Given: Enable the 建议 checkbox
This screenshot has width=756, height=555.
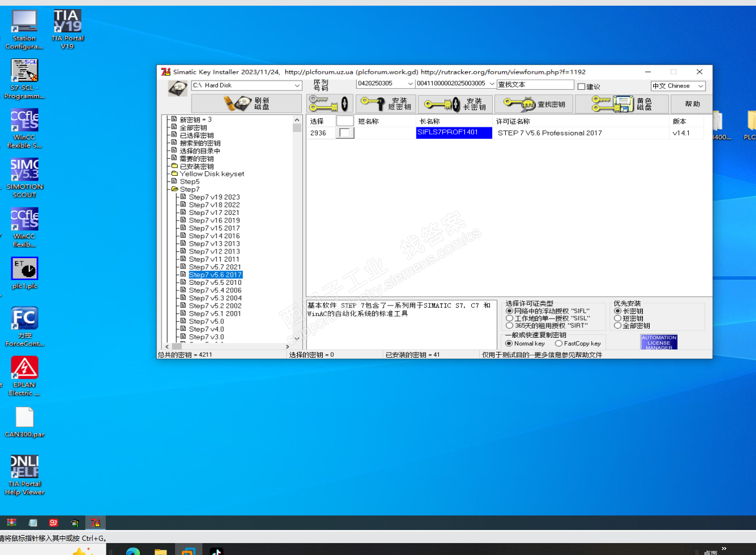Looking at the screenshot, I should click(x=581, y=86).
